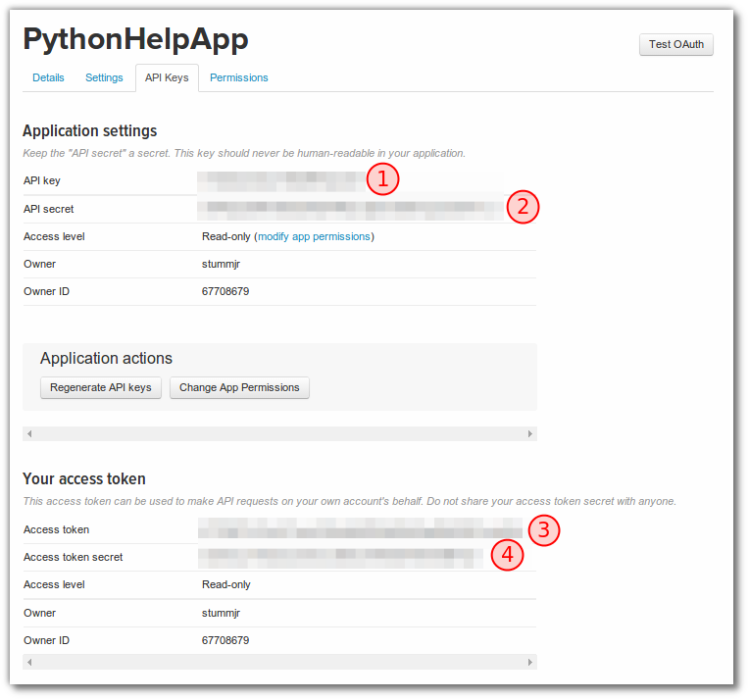Open the Settings tab
This screenshot has width=749, height=700.
click(x=104, y=77)
